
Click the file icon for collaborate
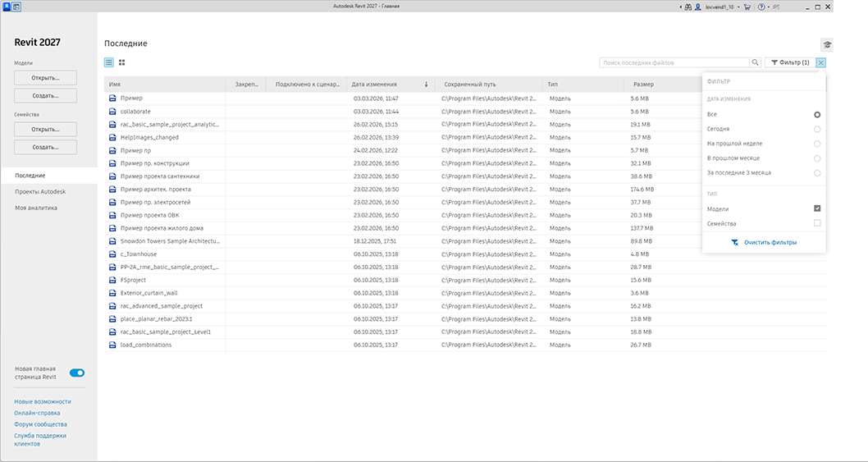(x=112, y=112)
